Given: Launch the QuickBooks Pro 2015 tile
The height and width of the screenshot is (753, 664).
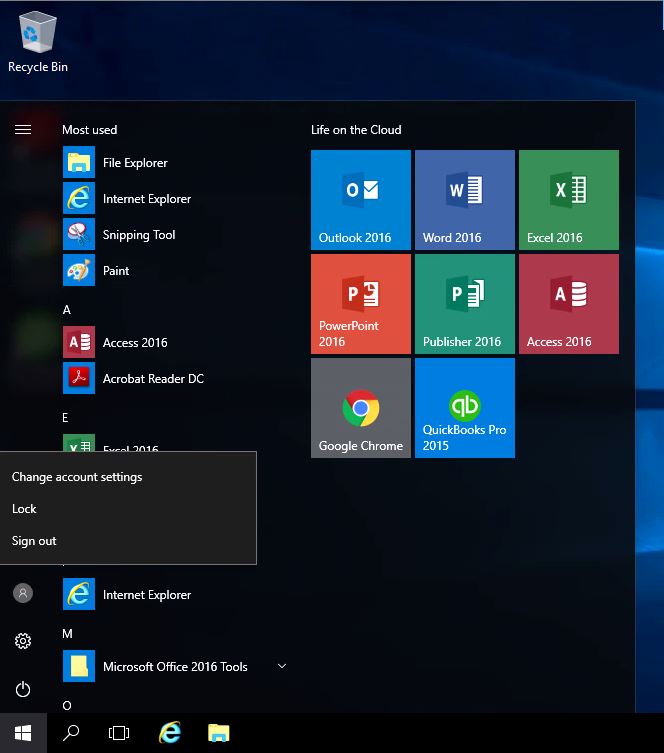Looking at the screenshot, I should click(465, 408).
